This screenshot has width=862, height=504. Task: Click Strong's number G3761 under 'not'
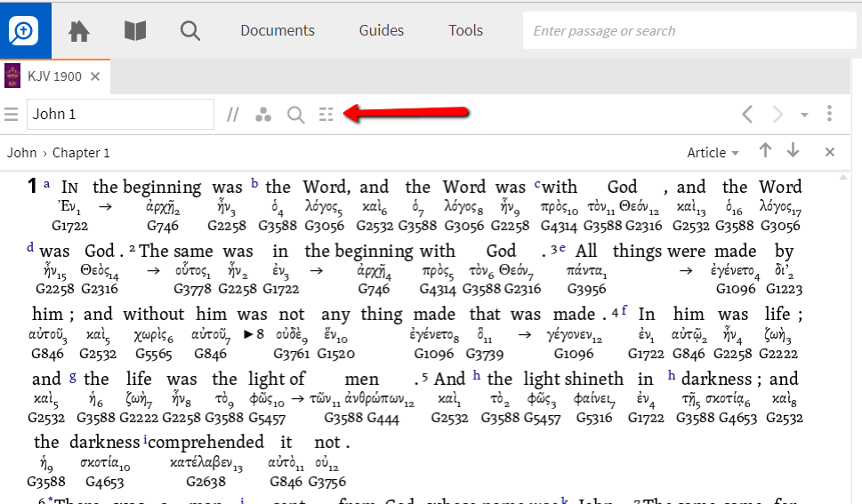[x=292, y=354]
